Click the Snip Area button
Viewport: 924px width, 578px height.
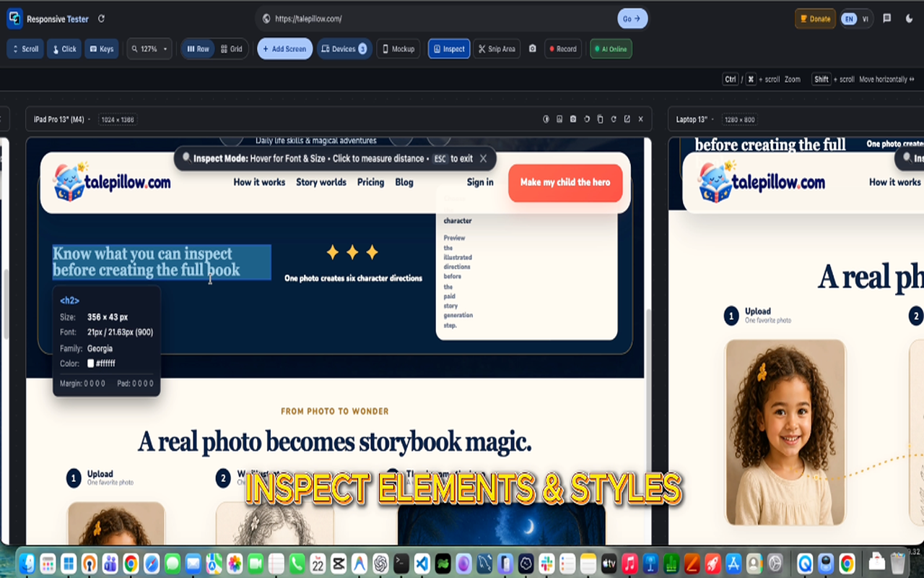[497, 49]
